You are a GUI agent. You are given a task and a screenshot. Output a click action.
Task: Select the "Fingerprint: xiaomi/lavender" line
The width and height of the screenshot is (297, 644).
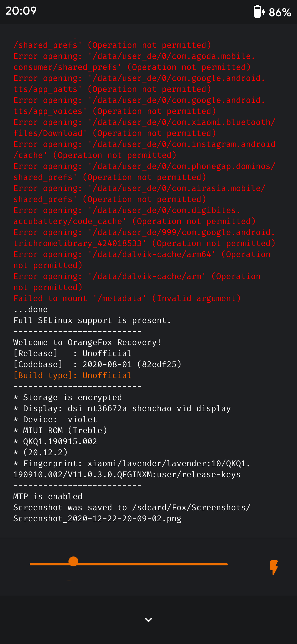coord(132,469)
